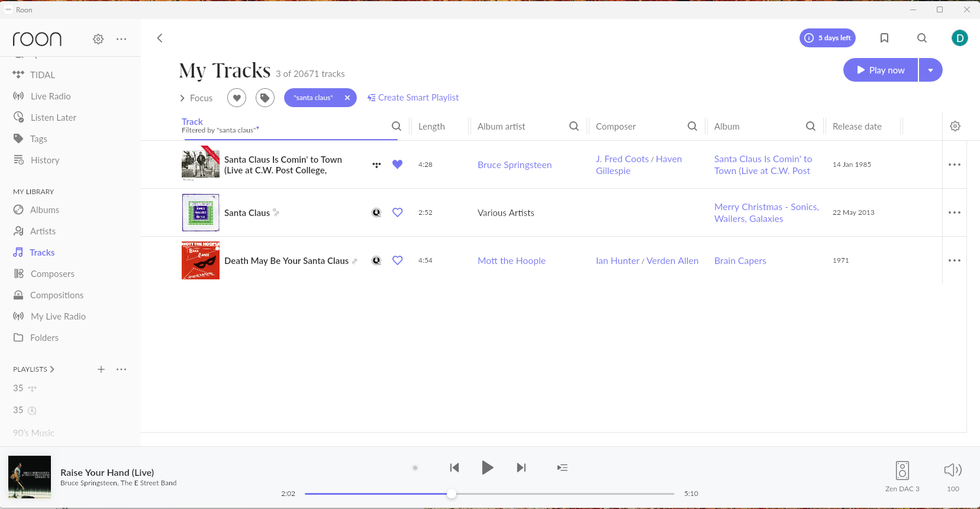980x509 pixels.
Task: Open the Track column filter search icon
Action: (396, 126)
